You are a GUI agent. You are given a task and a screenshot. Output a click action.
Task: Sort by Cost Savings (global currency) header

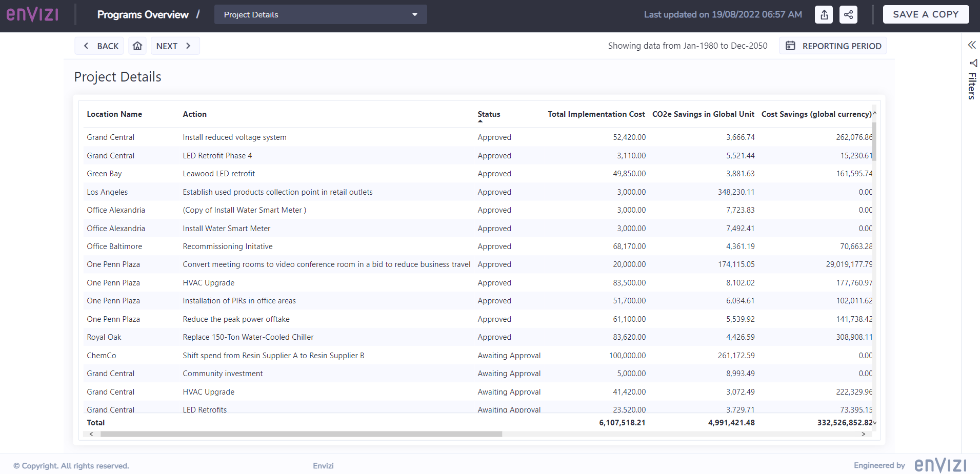point(816,114)
